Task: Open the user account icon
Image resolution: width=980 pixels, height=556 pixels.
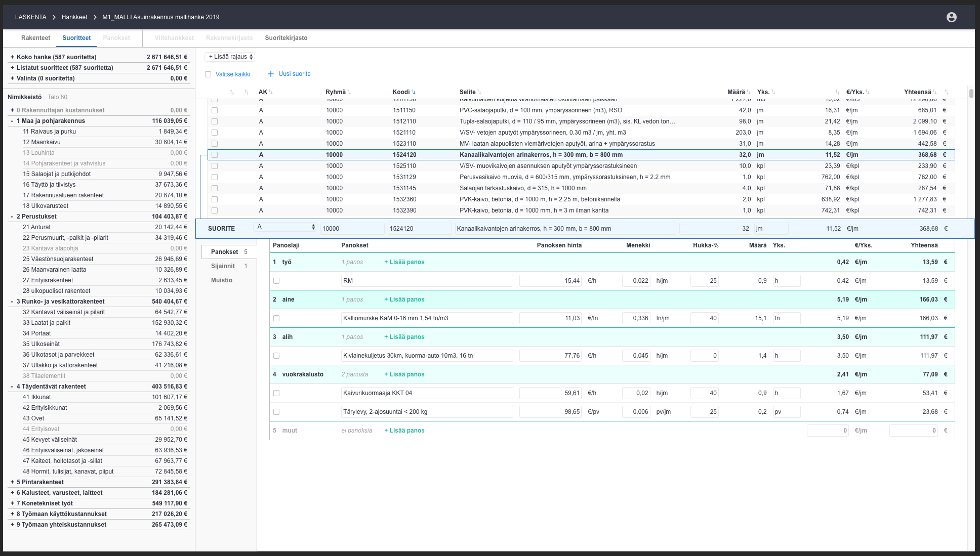Action: (x=951, y=17)
